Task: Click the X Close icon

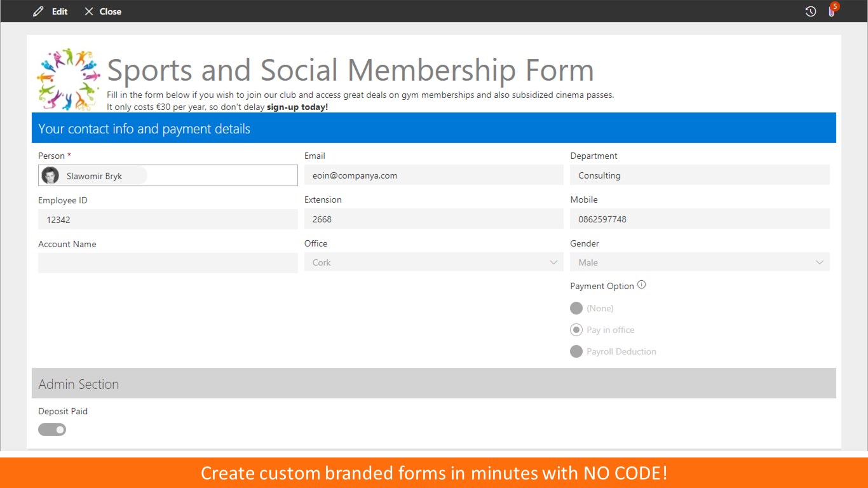Action: (89, 11)
